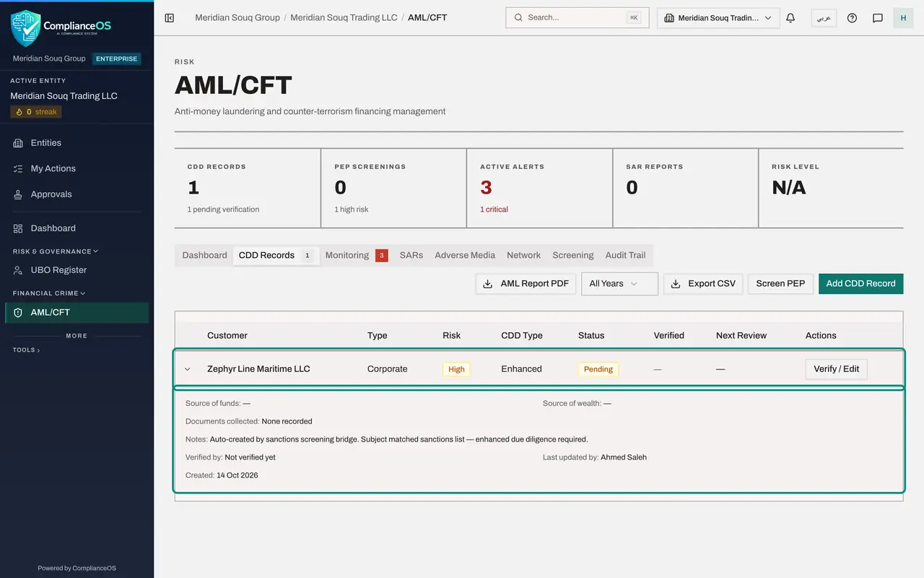
Task: Click the High risk badge
Action: coord(456,369)
